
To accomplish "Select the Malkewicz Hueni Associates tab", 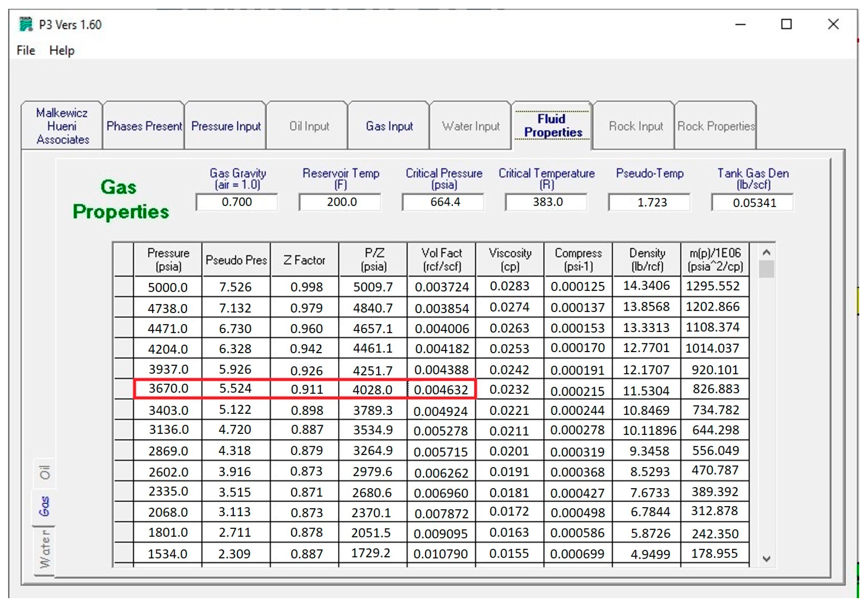I will [62, 126].
